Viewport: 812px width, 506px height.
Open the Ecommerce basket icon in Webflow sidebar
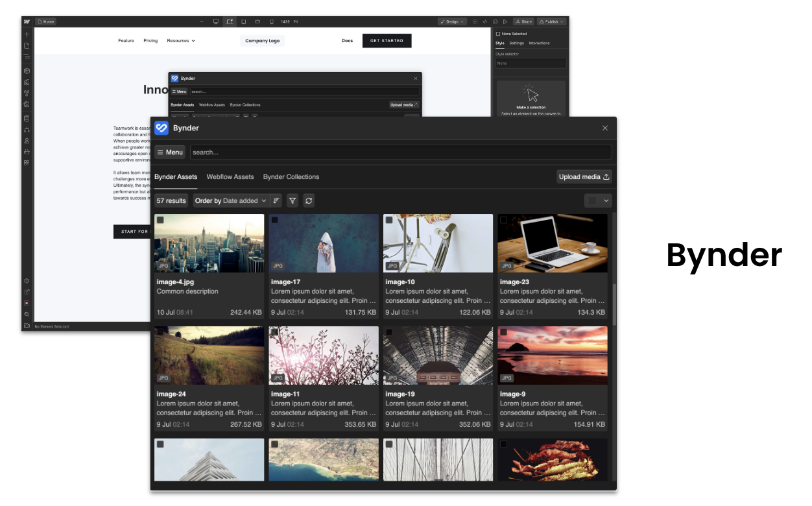(x=27, y=152)
